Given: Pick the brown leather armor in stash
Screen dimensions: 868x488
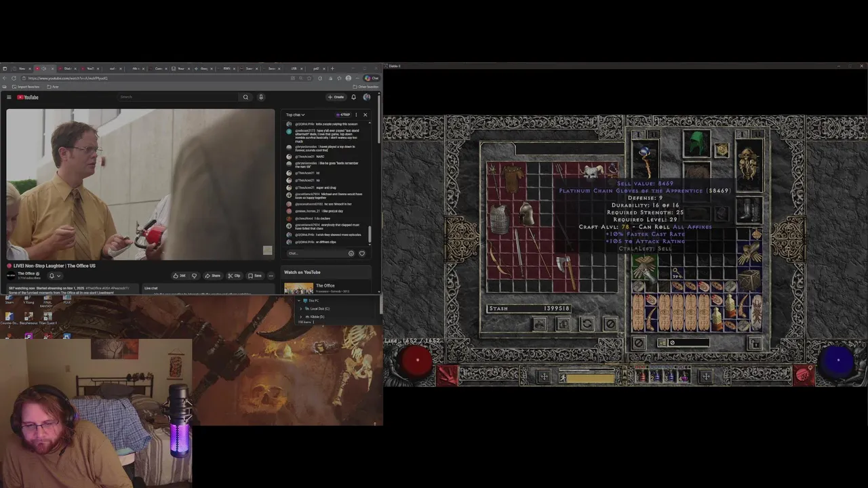Looking at the screenshot, I should [514, 180].
